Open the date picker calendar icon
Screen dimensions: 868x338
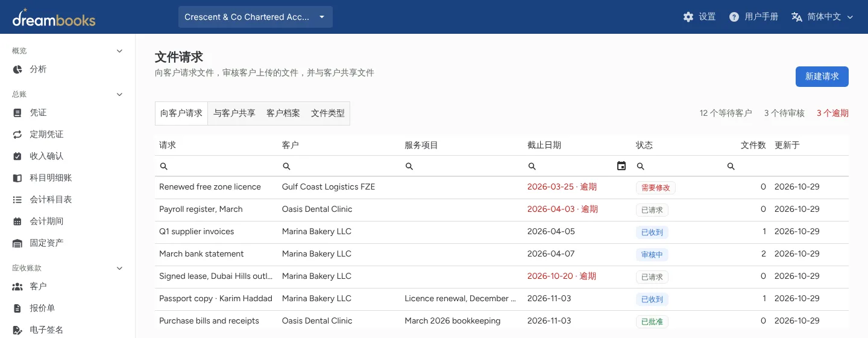[x=621, y=166]
